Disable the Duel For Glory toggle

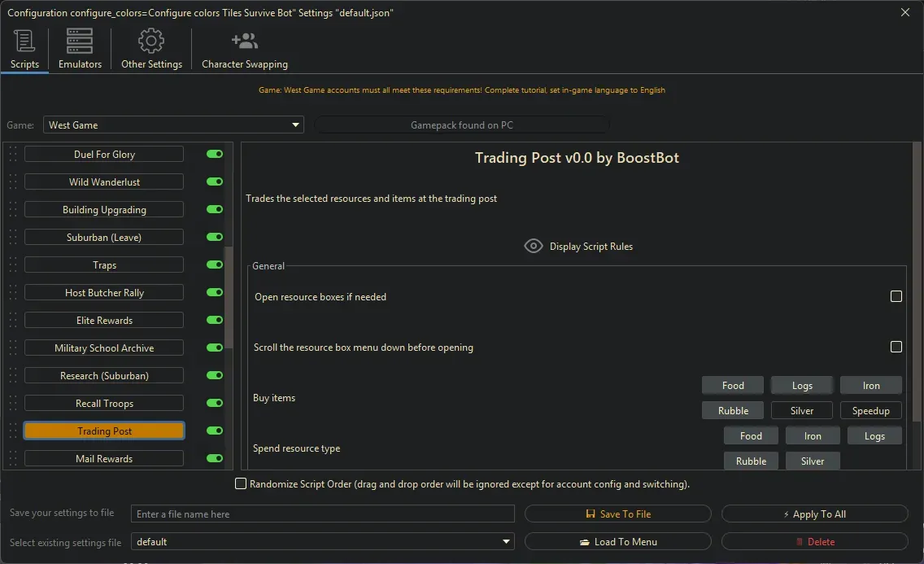click(x=213, y=154)
